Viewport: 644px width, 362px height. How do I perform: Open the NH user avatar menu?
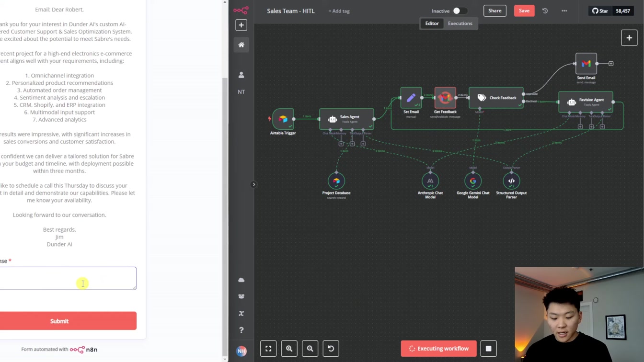[x=241, y=351]
